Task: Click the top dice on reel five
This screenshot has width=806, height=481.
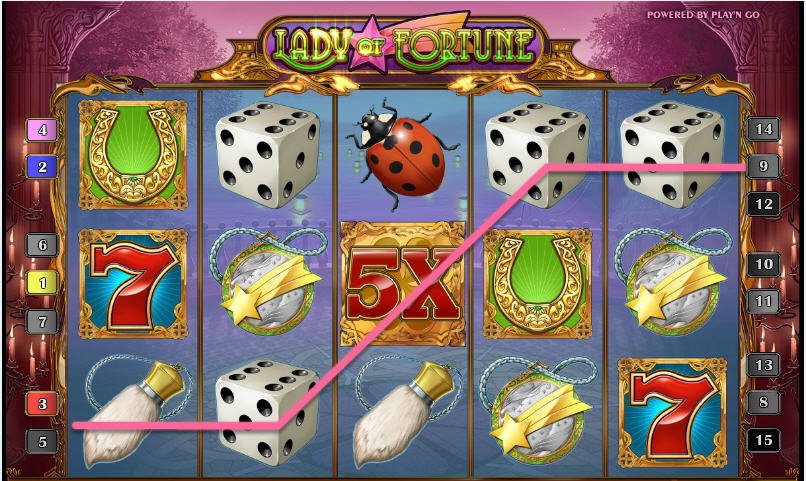Action: click(672, 154)
